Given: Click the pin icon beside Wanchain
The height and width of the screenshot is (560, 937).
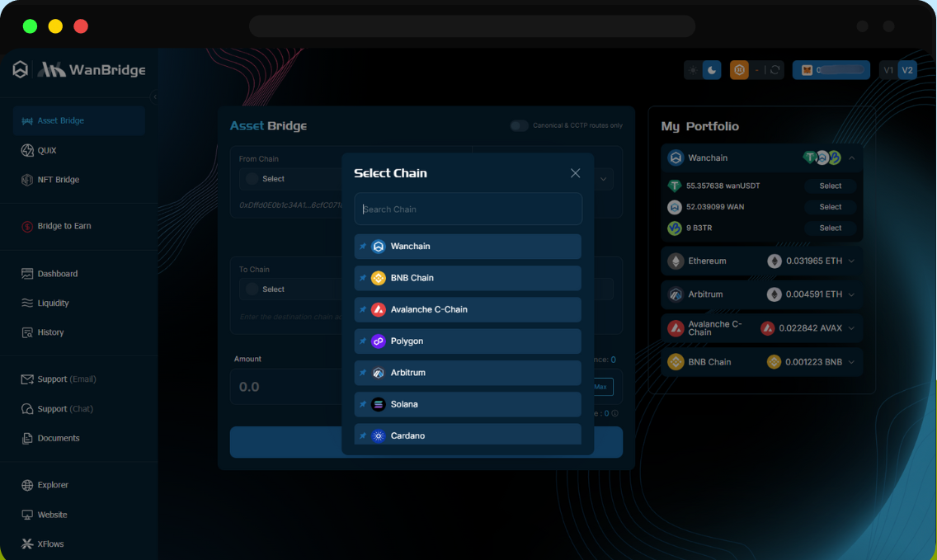Looking at the screenshot, I should [363, 247].
